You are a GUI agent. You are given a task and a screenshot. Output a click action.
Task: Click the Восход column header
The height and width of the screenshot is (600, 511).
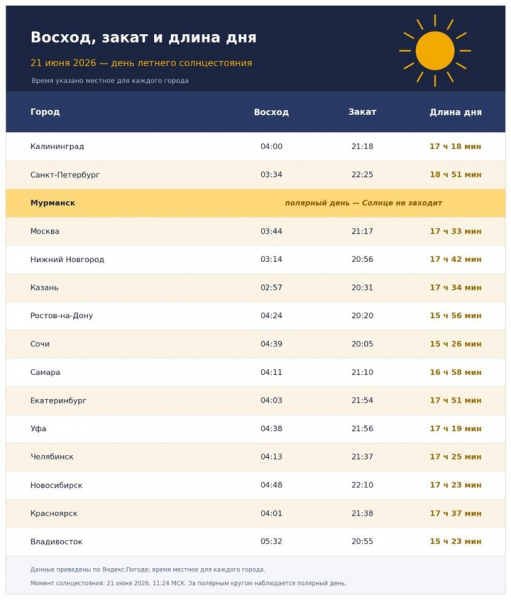[271, 112]
